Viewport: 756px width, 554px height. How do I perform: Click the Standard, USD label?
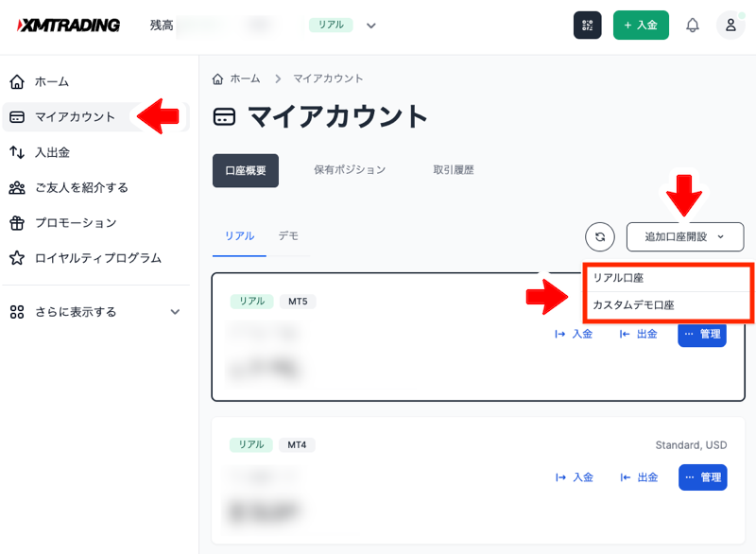[x=691, y=445]
